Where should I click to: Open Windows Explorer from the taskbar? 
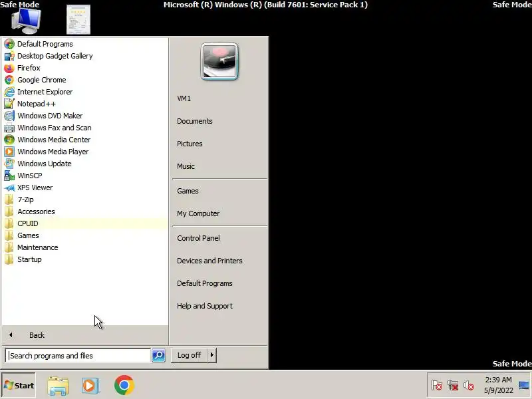click(x=58, y=386)
